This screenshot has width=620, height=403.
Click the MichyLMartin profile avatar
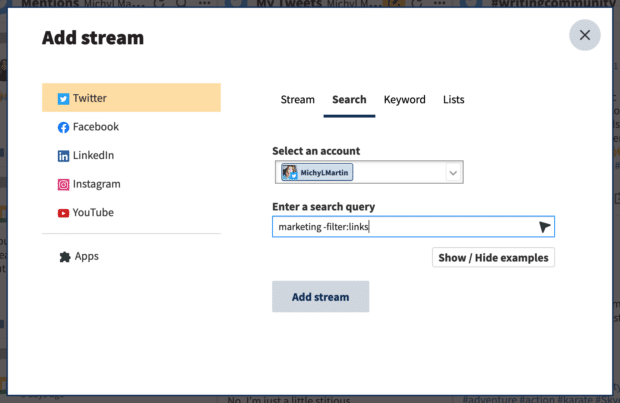pyautogui.click(x=289, y=173)
